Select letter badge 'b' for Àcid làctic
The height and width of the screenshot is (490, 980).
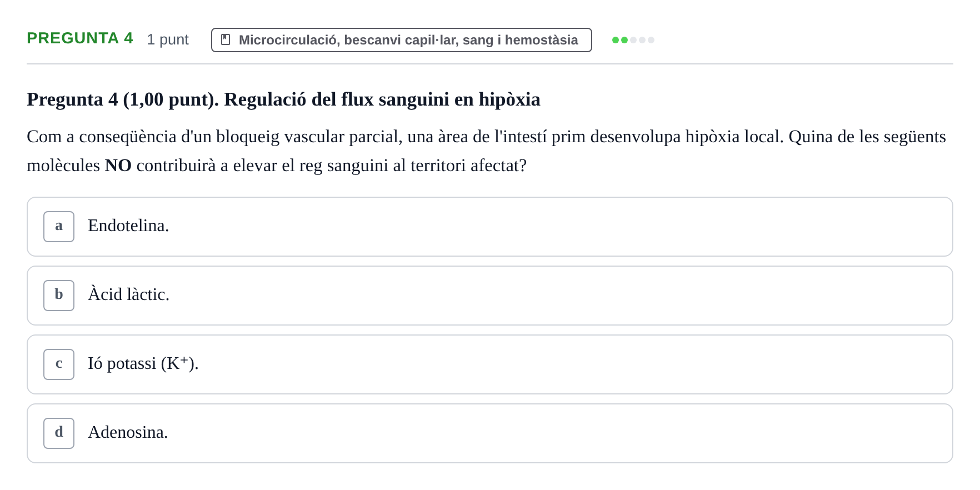59,296
